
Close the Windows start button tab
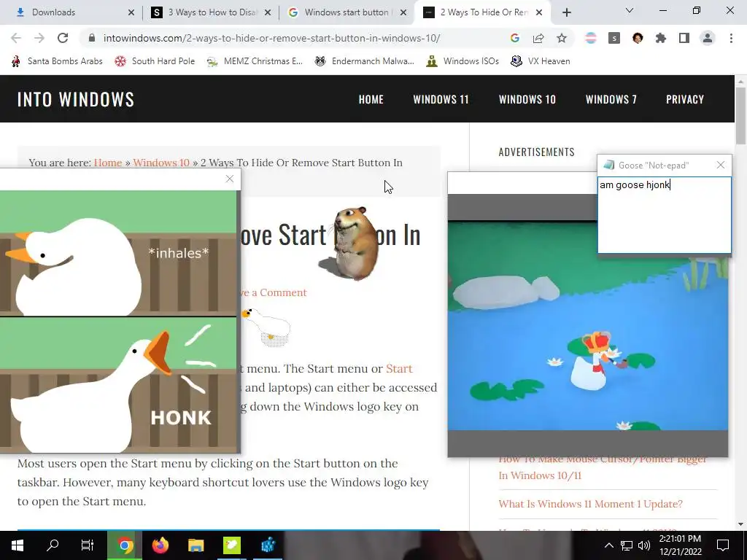(403, 12)
